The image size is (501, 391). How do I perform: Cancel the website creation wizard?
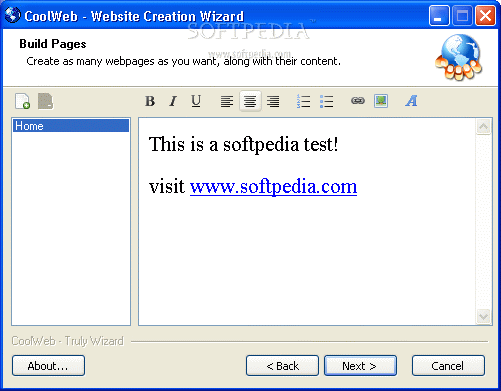[x=448, y=366]
